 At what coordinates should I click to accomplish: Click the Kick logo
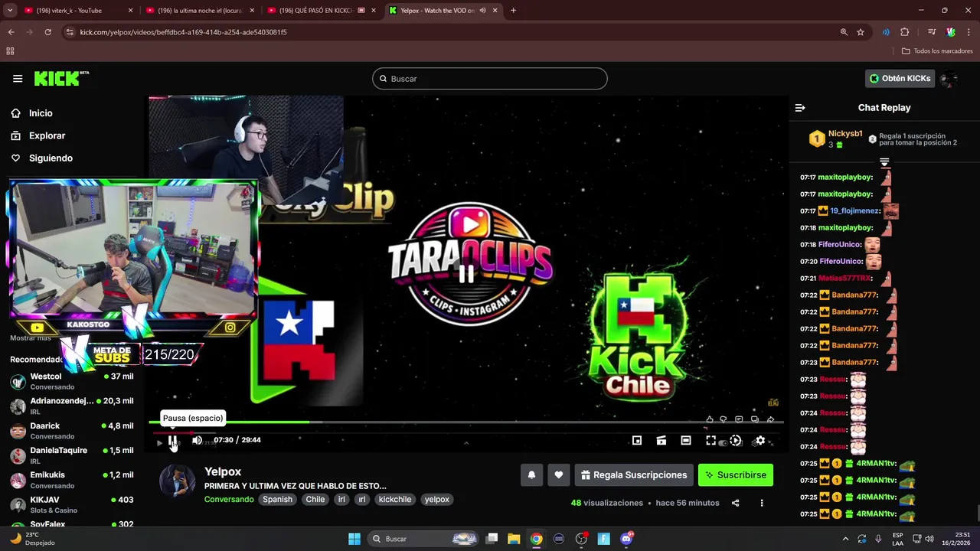pyautogui.click(x=61, y=78)
